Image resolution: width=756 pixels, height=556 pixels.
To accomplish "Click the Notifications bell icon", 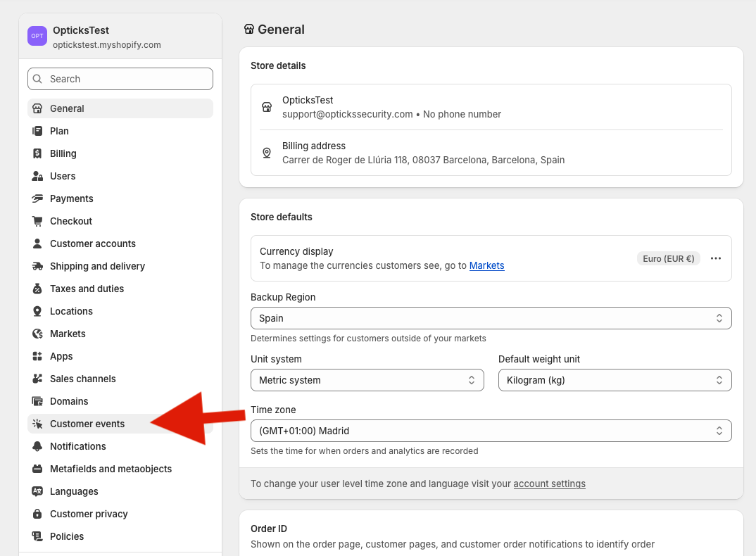I will point(37,446).
